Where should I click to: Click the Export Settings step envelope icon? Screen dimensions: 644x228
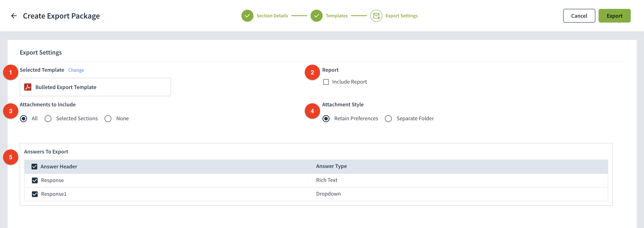(x=376, y=16)
